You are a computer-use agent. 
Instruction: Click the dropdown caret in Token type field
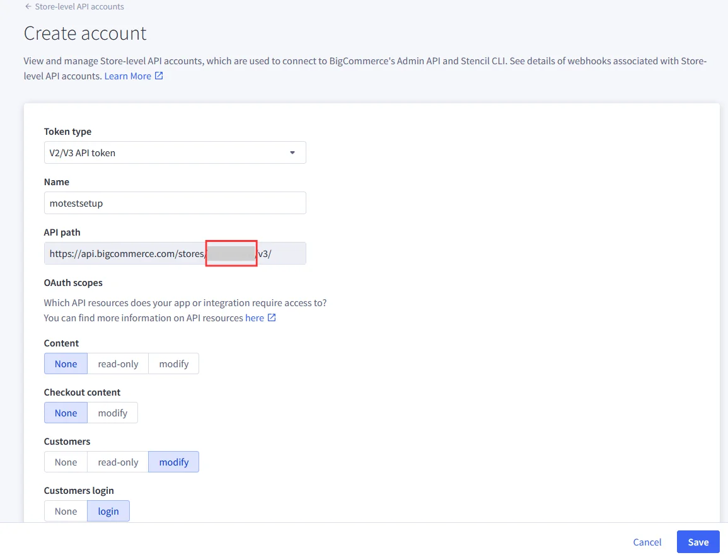point(292,152)
